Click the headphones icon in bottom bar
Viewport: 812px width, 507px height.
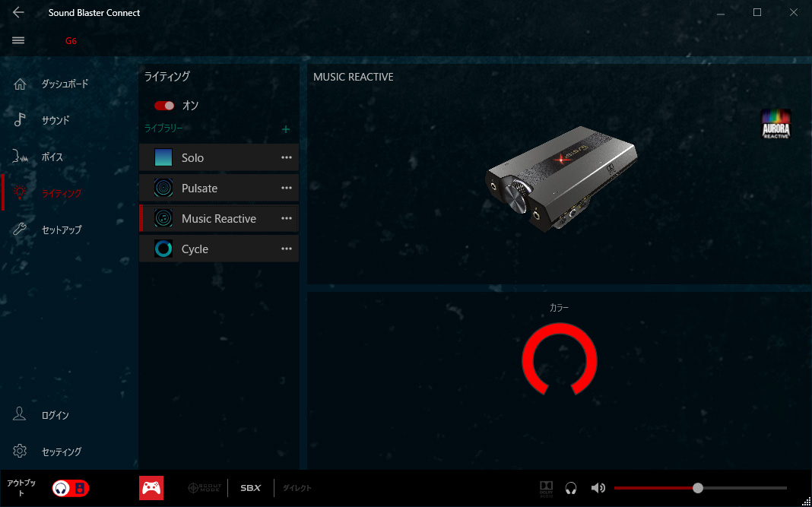tap(571, 488)
